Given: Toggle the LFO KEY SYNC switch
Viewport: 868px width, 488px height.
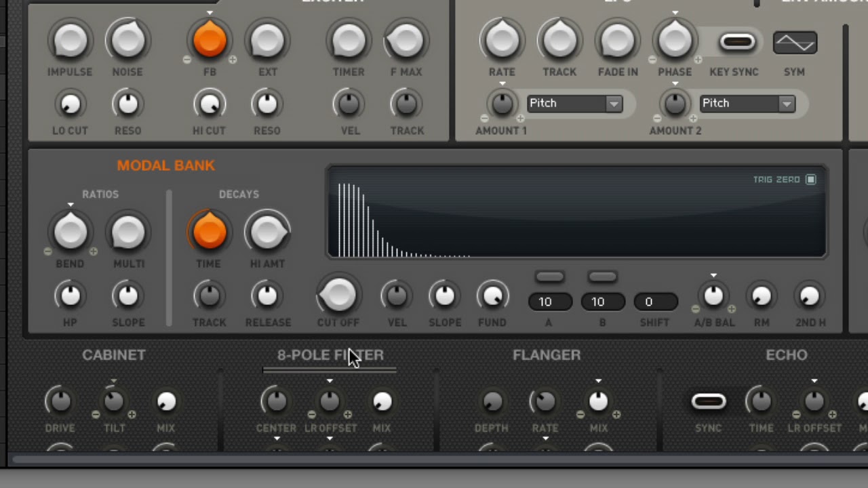Looking at the screenshot, I should 737,42.
